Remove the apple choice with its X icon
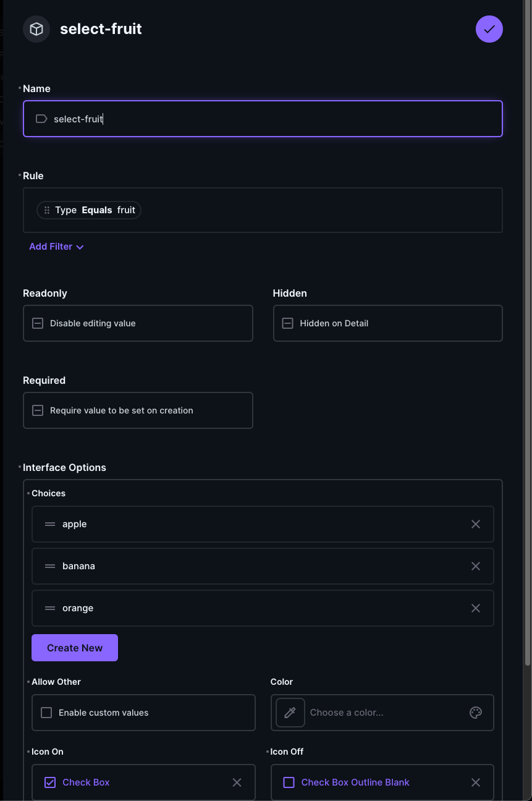This screenshot has width=532, height=801. click(476, 523)
